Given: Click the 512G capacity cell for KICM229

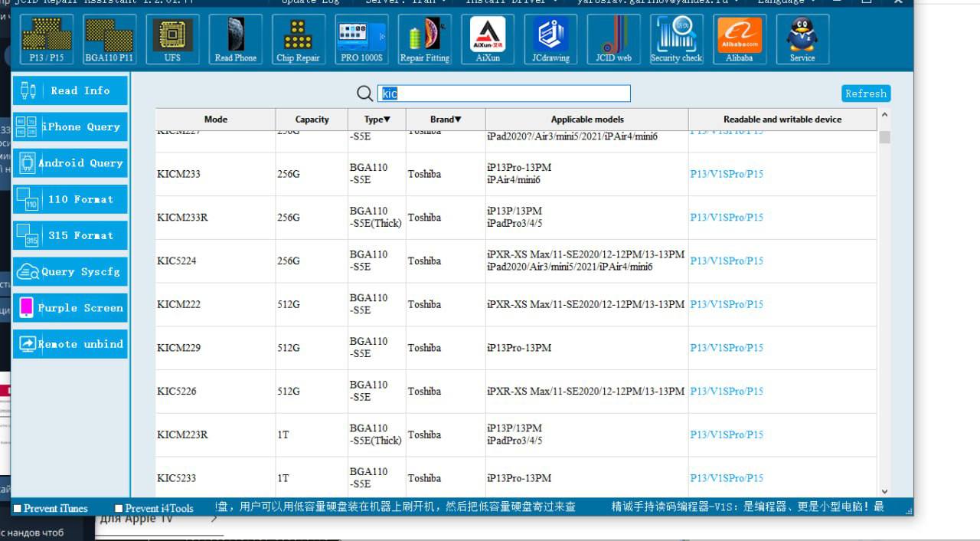Looking at the screenshot, I should [312, 348].
